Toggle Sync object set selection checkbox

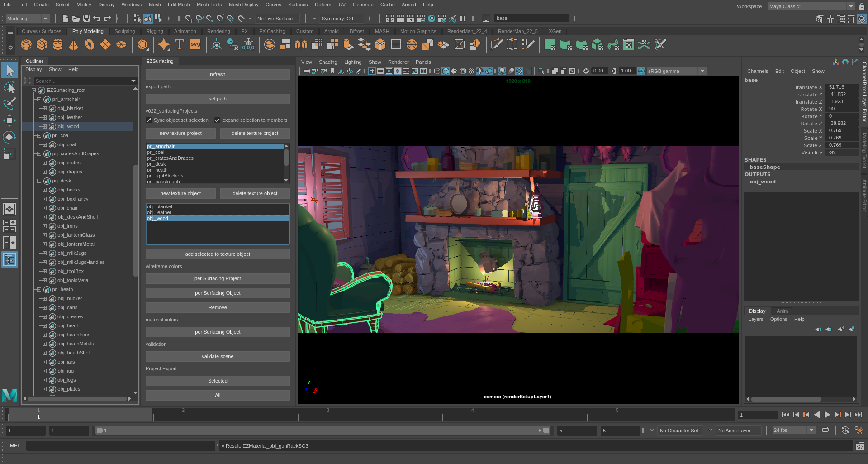149,120
